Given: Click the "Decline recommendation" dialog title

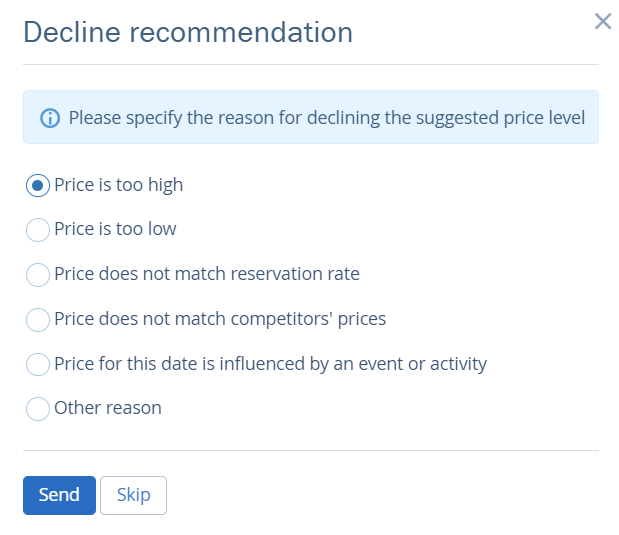Looking at the screenshot, I should pyautogui.click(x=188, y=32).
